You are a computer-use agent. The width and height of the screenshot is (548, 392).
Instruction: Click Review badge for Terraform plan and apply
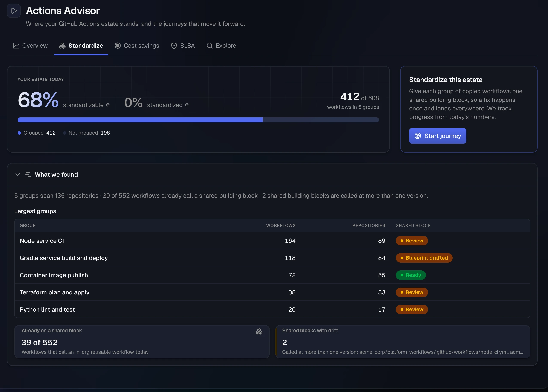pos(412,292)
